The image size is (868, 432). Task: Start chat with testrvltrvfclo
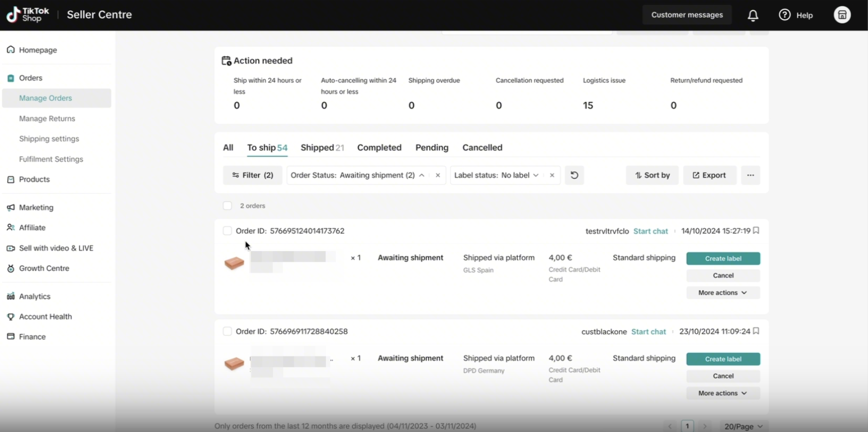651,231
